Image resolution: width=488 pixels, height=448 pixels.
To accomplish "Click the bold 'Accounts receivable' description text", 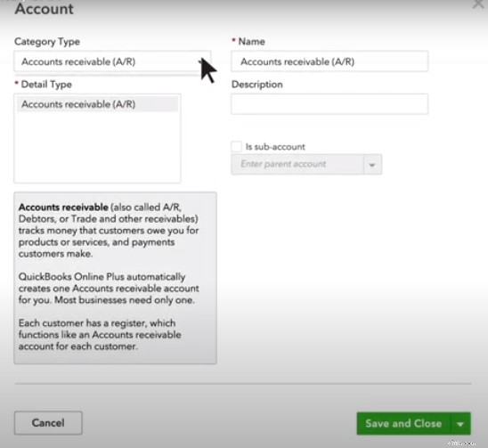I will (x=63, y=207).
